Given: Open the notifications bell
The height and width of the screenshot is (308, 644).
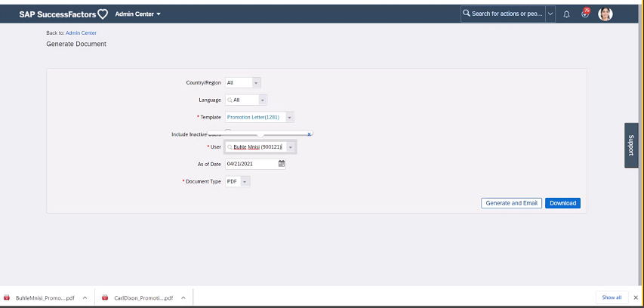Looking at the screenshot, I should (566, 14).
